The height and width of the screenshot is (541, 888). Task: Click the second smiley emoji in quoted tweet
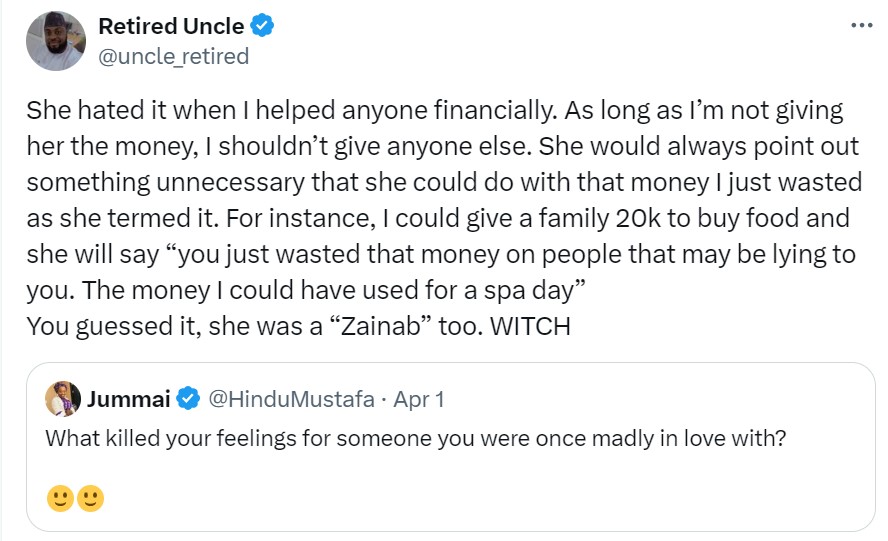coord(90,497)
